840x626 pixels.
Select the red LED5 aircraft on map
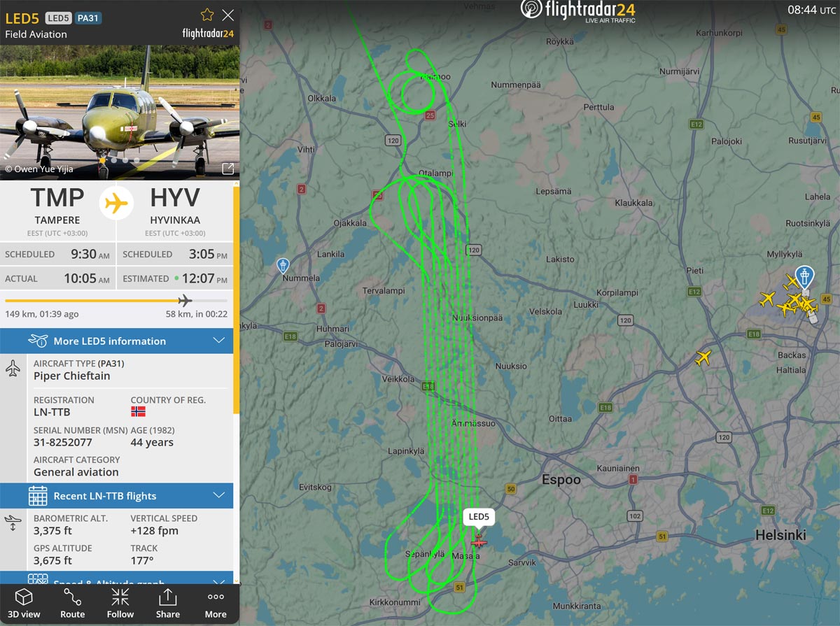tap(478, 541)
